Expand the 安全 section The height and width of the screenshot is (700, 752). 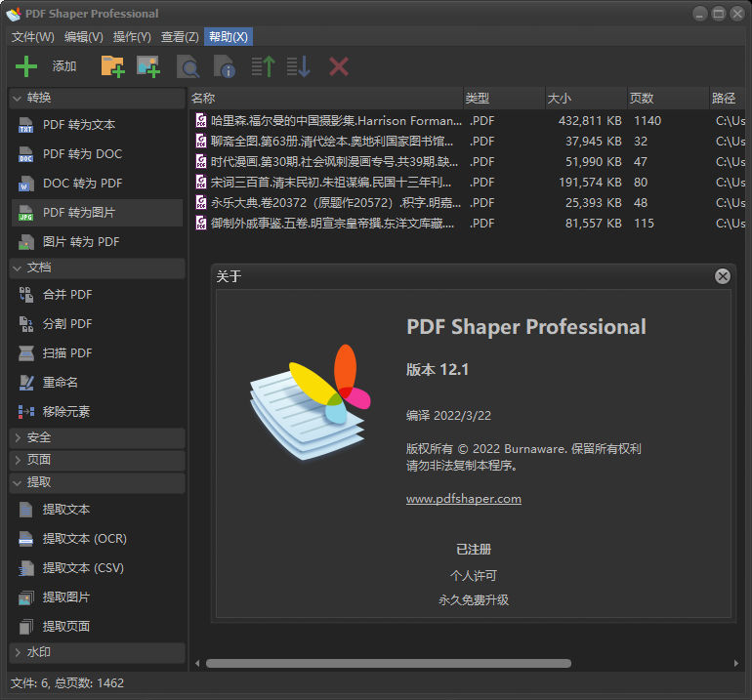pyautogui.click(x=97, y=437)
